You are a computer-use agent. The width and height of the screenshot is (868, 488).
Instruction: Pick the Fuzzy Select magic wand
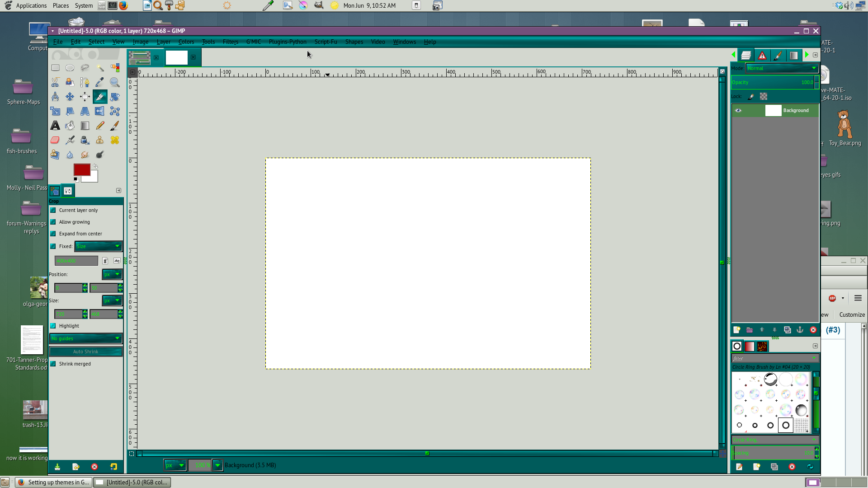click(100, 68)
